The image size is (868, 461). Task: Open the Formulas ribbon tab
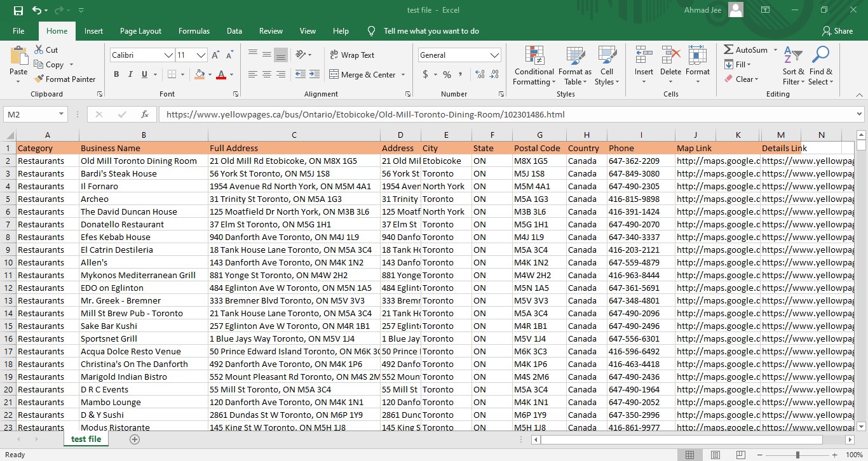point(194,31)
